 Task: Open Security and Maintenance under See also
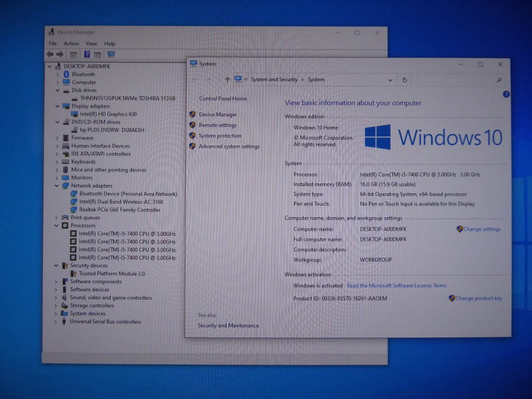tap(229, 325)
